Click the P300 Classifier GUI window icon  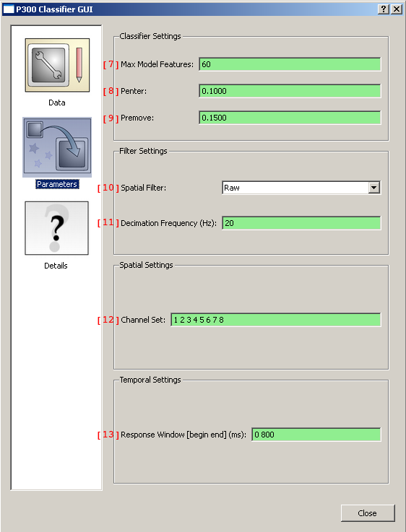tap(8, 9)
